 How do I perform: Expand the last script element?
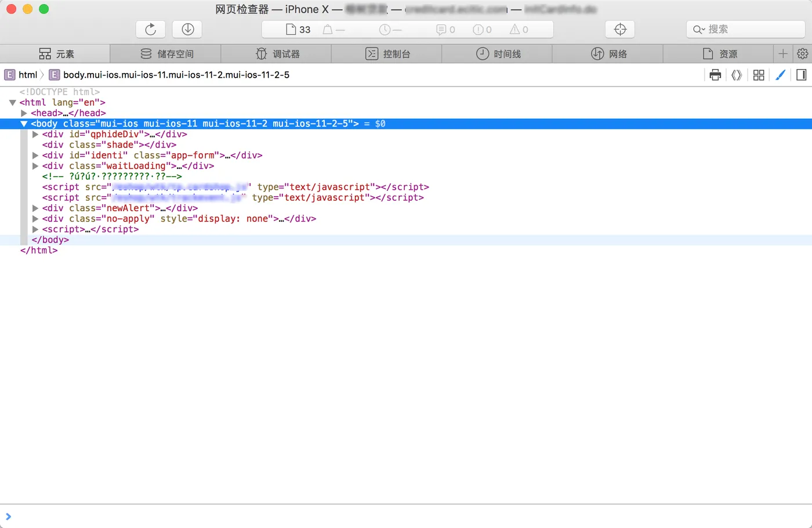point(35,229)
